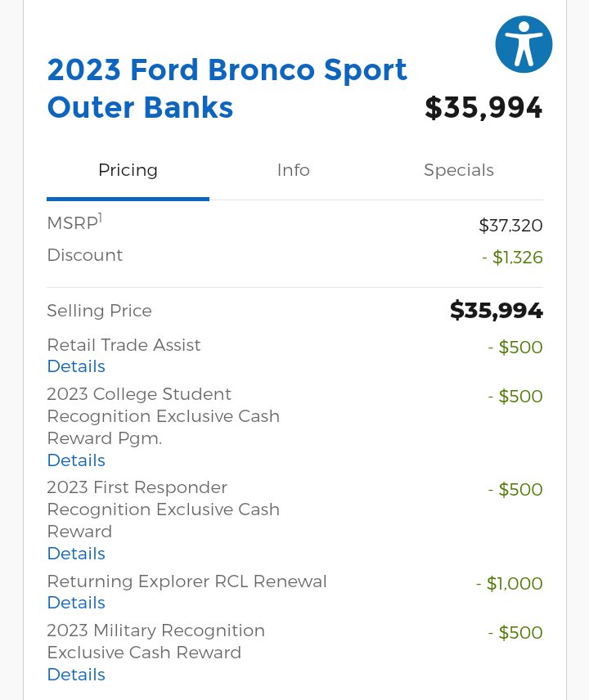Click the $1,326 Discount amount
Screen dimensions: 589x700
click(517, 258)
